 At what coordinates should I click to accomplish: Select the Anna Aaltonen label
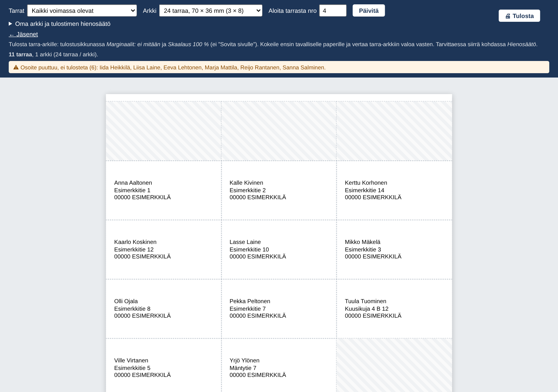(163, 190)
